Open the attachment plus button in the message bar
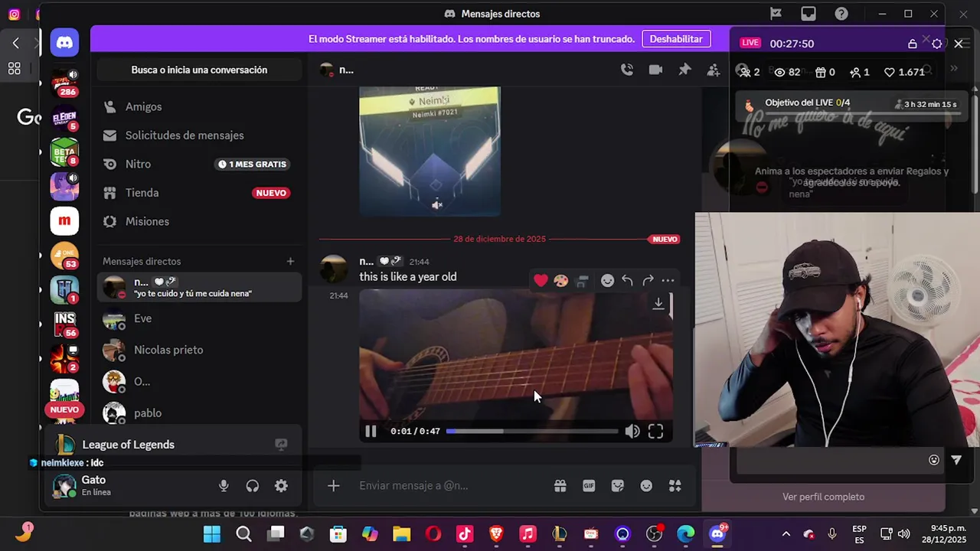The image size is (980, 551). point(334,486)
